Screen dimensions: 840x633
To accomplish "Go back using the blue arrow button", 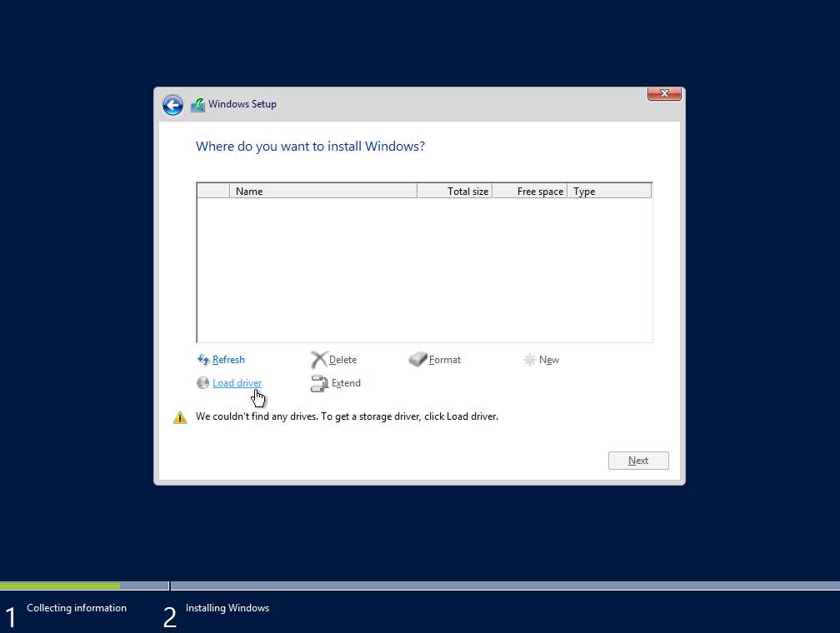I will (x=172, y=105).
